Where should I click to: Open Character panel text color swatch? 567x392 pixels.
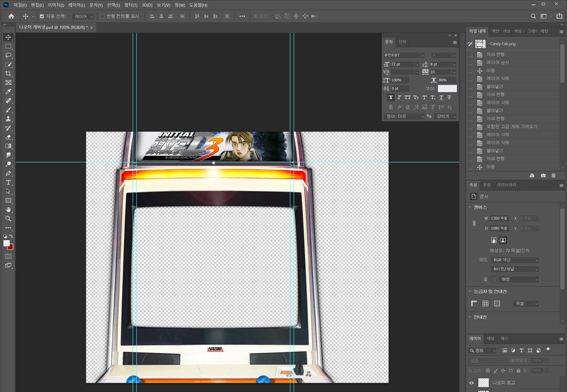pos(447,89)
